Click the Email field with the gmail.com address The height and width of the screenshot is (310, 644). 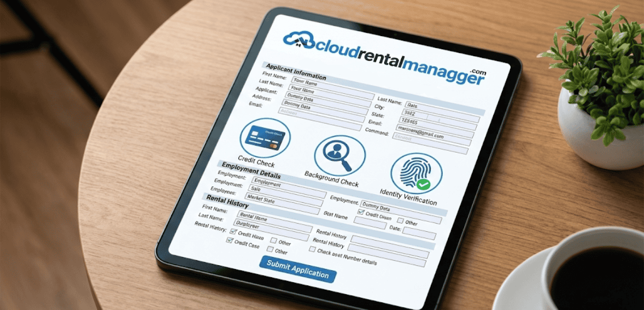[x=435, y=134]
